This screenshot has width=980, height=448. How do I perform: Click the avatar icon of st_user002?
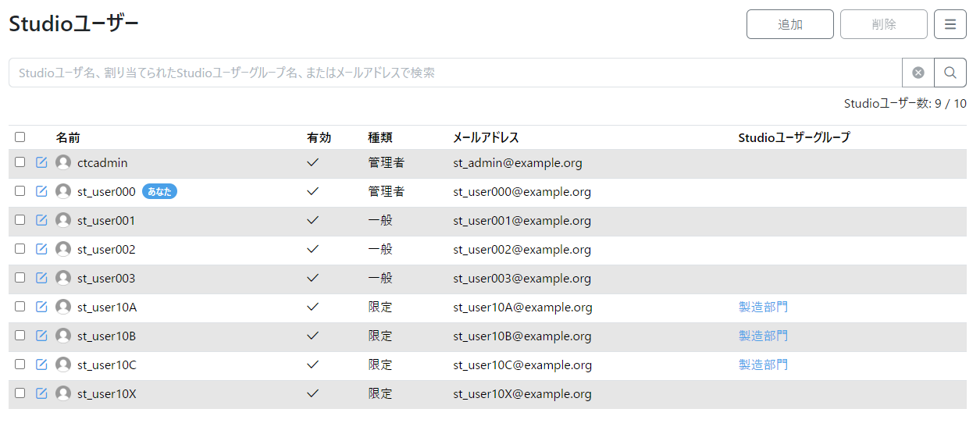(x=63, y=249)
